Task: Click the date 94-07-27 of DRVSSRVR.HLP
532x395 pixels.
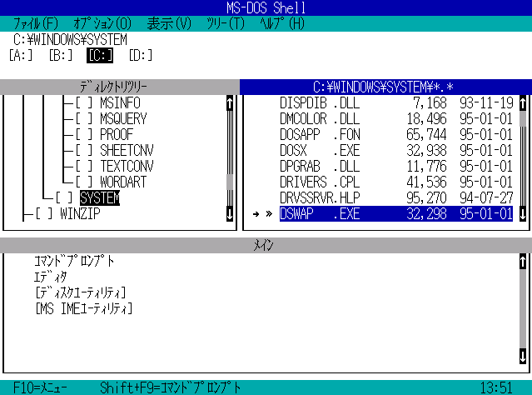Action: [x=486, y=197]
